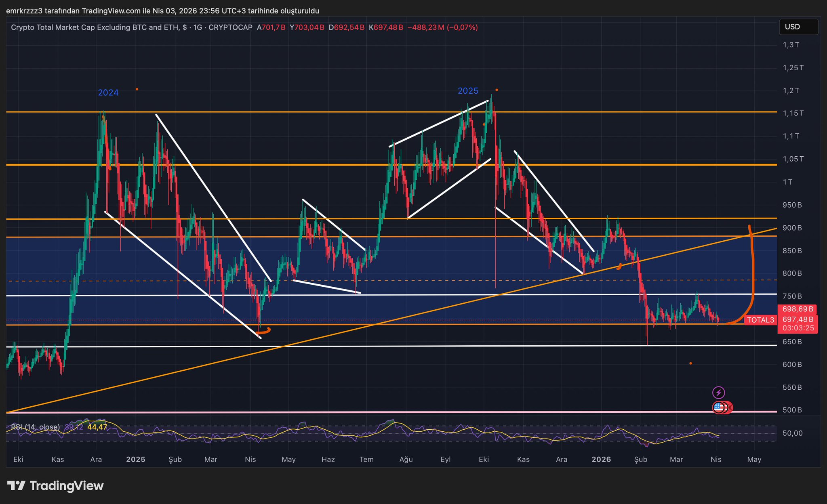Click the May label on time axis end

754,460
